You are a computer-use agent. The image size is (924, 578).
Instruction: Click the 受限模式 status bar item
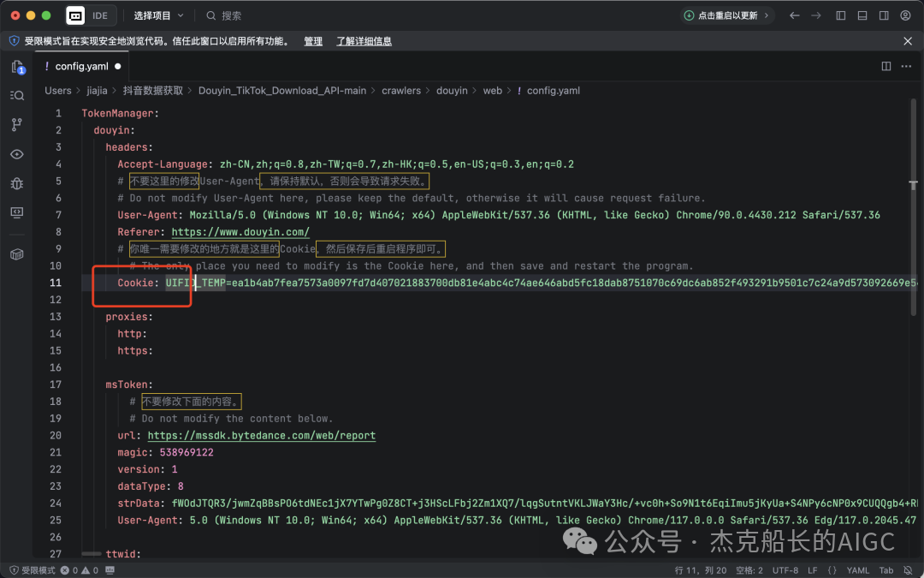pyautogui.click(x=33, y=570)
